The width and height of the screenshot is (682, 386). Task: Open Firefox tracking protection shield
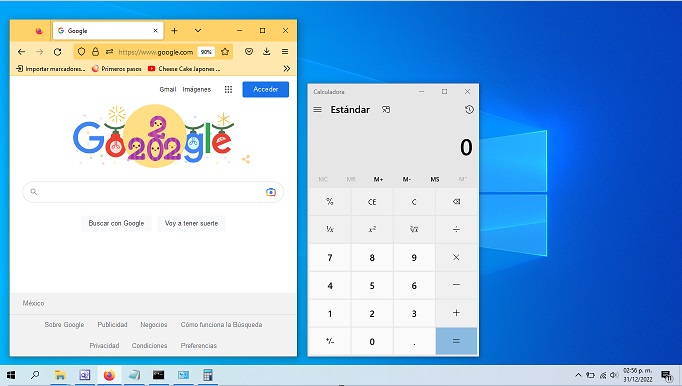pos(81,52)
